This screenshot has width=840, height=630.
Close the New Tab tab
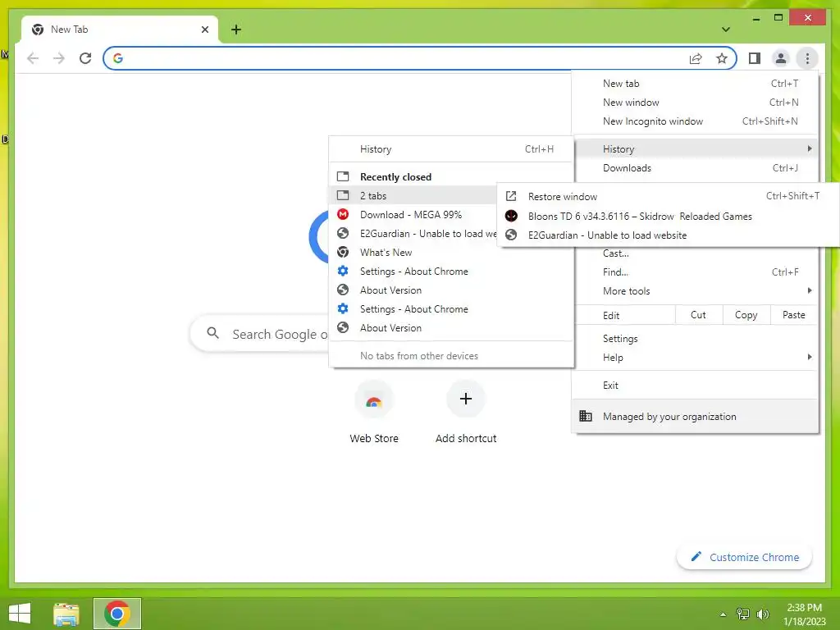(204, 30)
